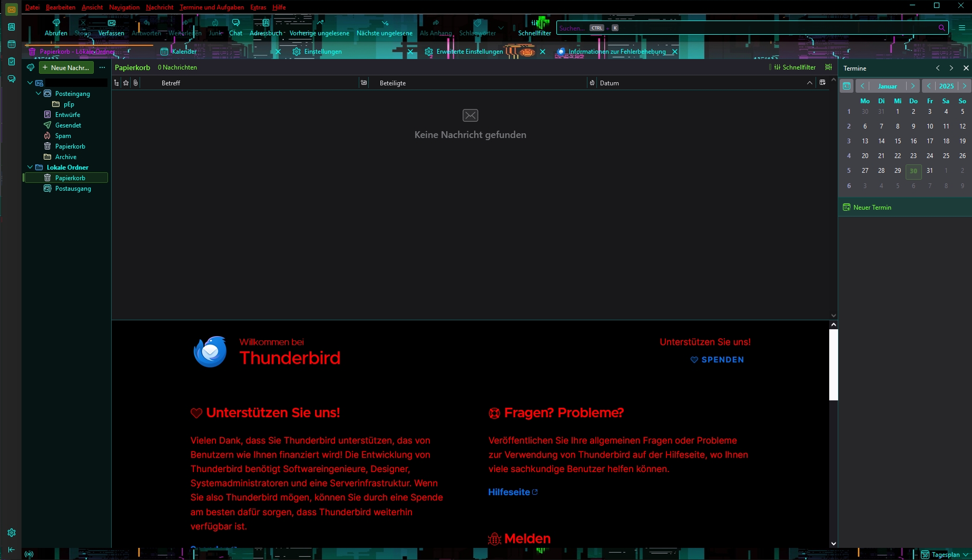Go to next year in mini calendar

(965, 86)
